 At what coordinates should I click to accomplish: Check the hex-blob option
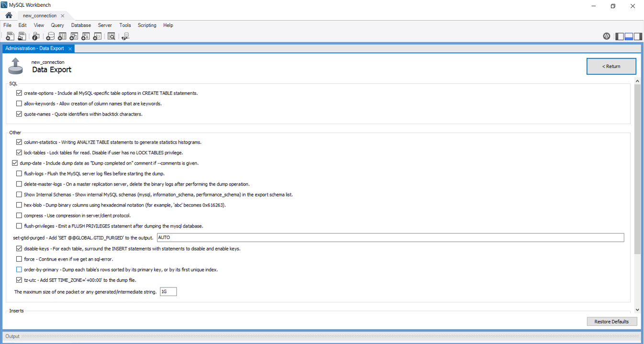click(x=19, y=205)
